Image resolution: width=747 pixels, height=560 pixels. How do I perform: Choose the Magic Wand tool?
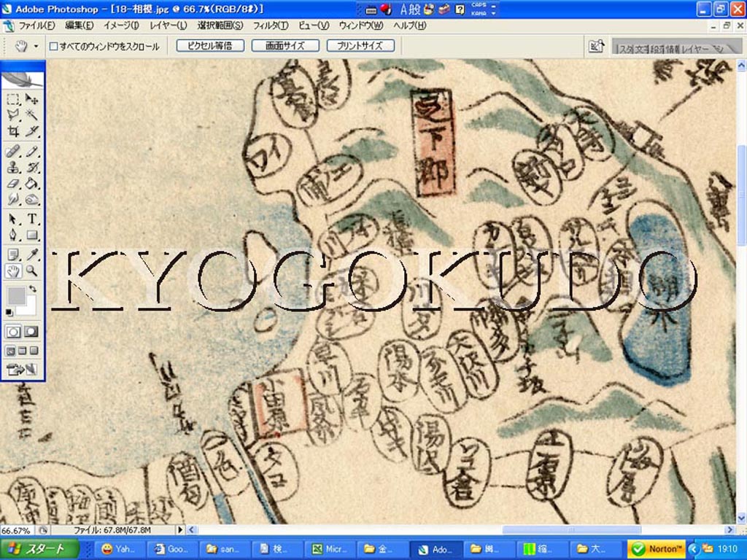(31, 114)
